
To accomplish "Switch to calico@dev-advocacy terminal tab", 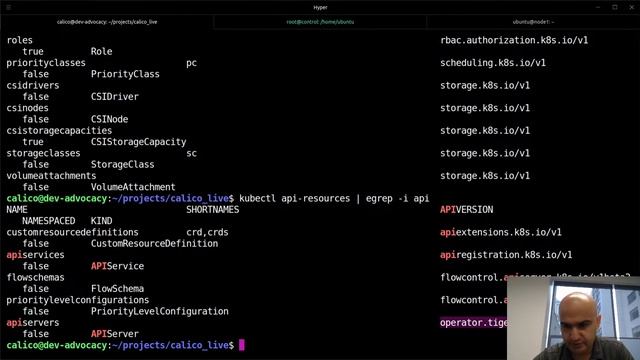I will pyautogui.click(x=107, y=22).
